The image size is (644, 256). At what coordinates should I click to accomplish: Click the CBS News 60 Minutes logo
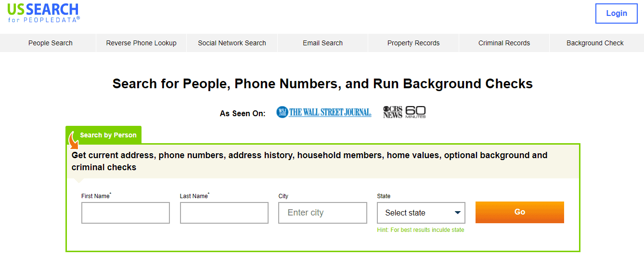[x=404, y=112]
